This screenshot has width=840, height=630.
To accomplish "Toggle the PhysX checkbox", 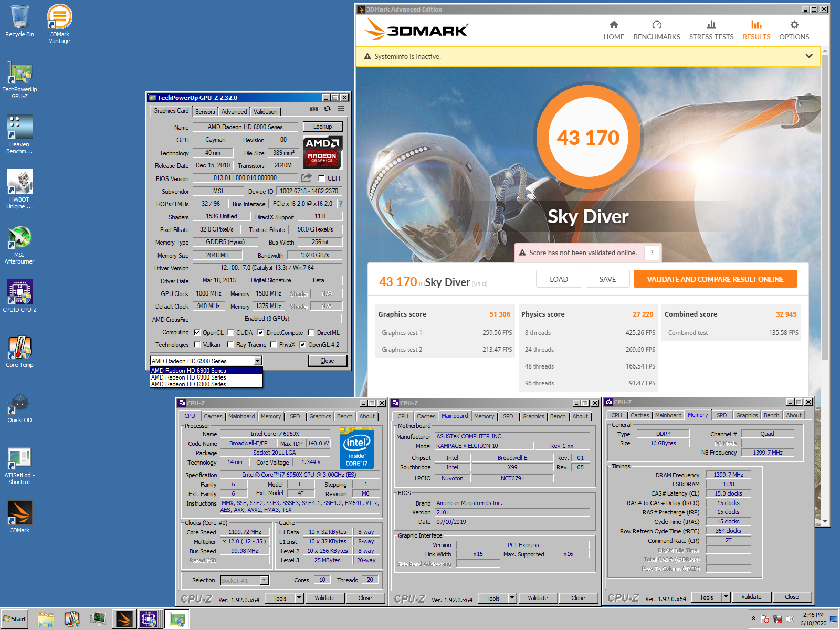I will [x=273, y=345].
